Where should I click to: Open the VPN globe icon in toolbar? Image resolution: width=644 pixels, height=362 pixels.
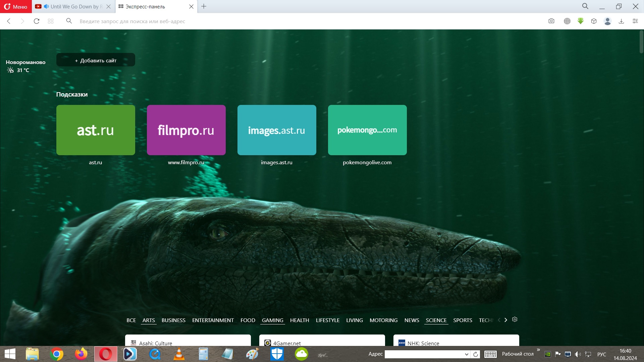pos(567,21)
